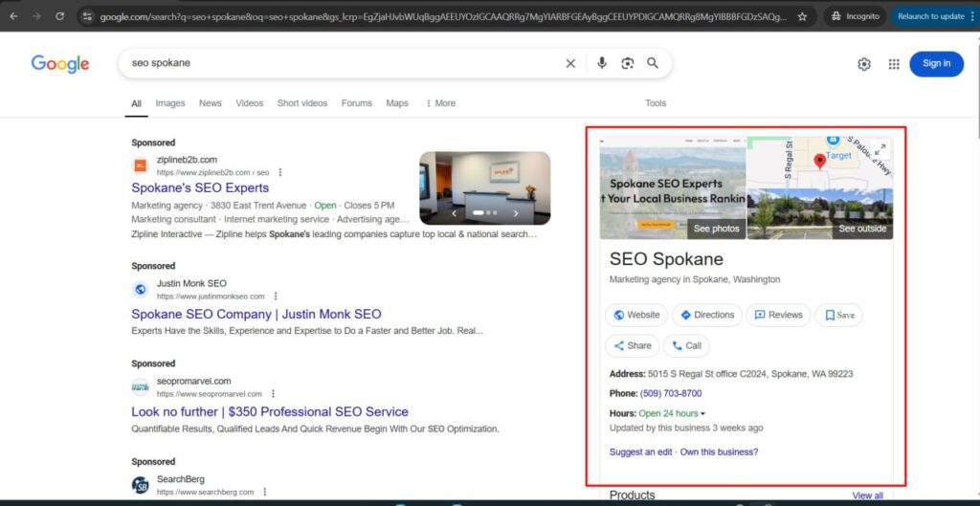Click the Google logo

click(x=60, y=63)
